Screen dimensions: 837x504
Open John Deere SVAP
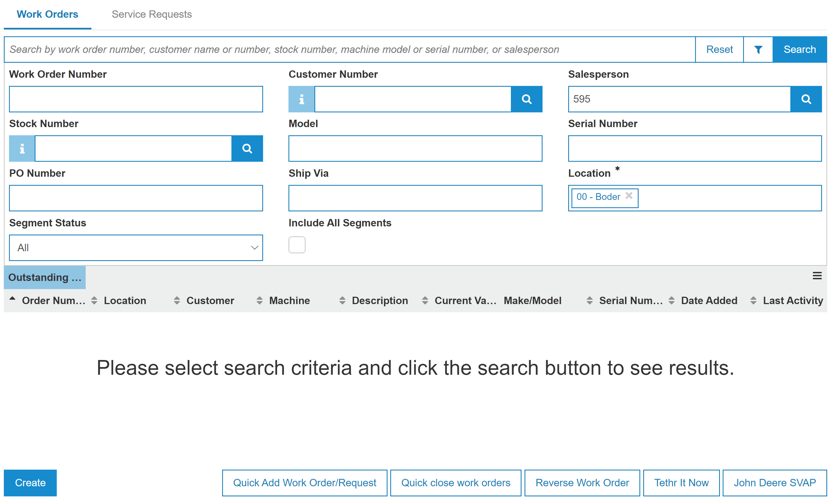click(x=775, y=483)
